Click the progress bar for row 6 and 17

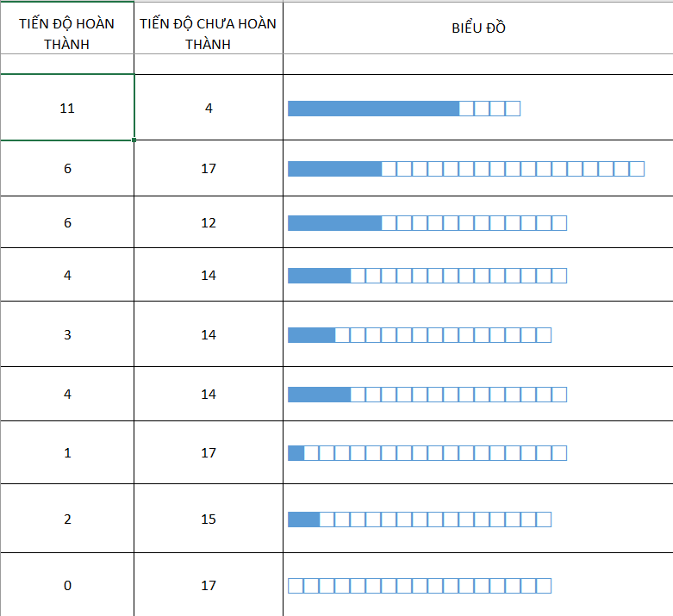tap(465, 169)
